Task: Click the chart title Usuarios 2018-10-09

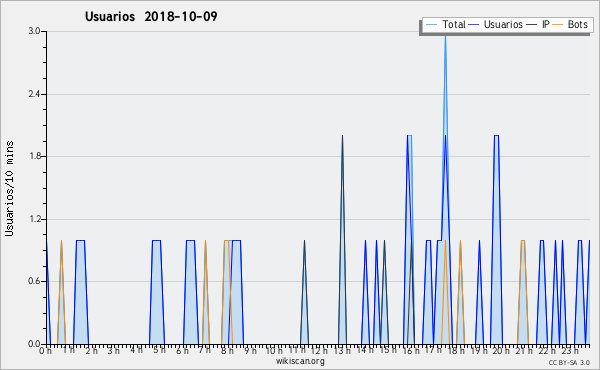Action: tap(151, 16)
